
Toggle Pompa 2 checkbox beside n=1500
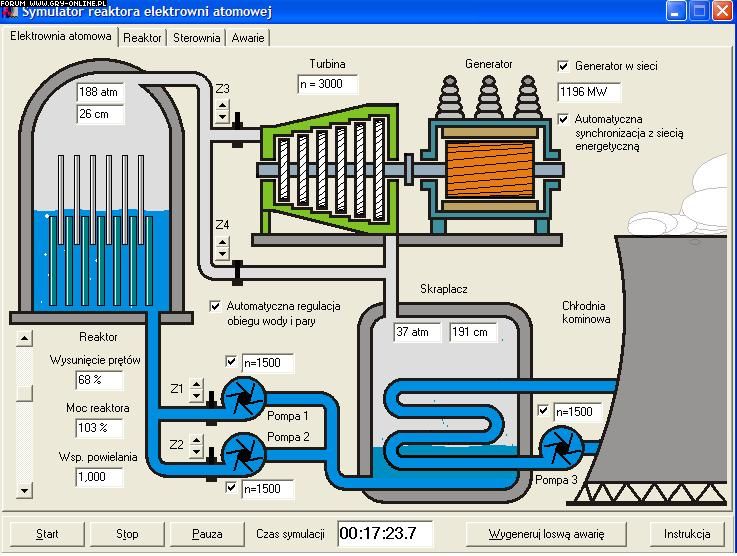coord(231,487)
